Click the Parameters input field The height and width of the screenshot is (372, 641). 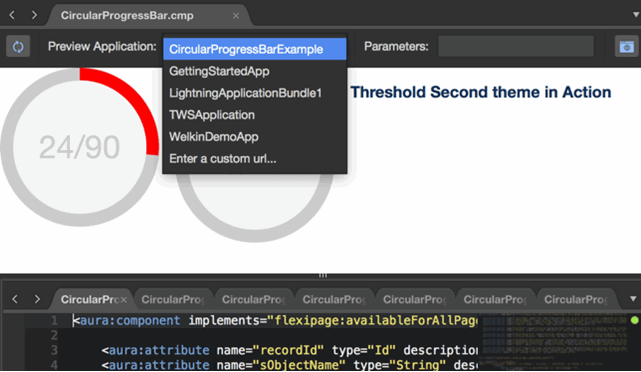516,47
